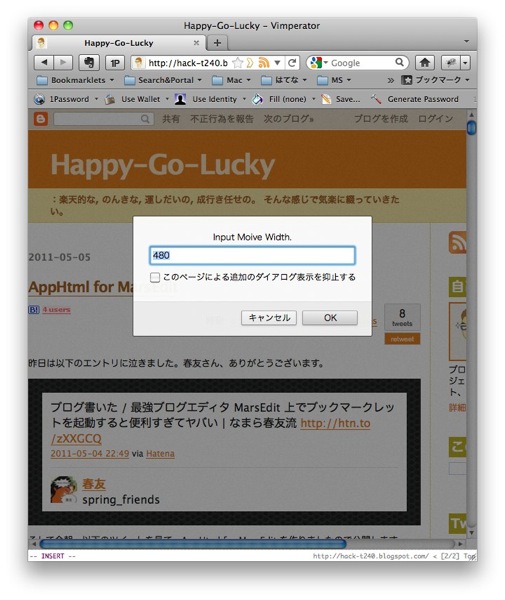Open the Mac bookmarks folder

231,80
